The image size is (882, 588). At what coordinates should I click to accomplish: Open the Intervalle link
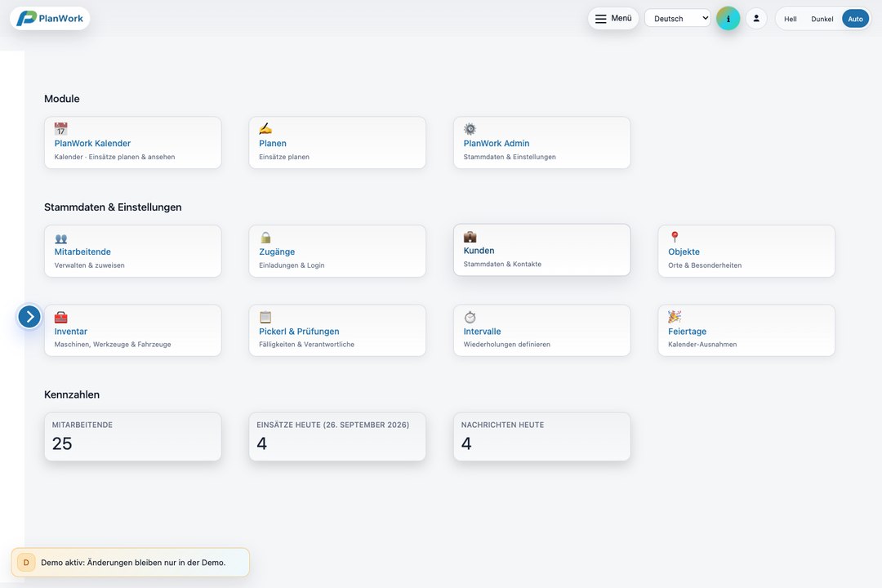(482, 332)
